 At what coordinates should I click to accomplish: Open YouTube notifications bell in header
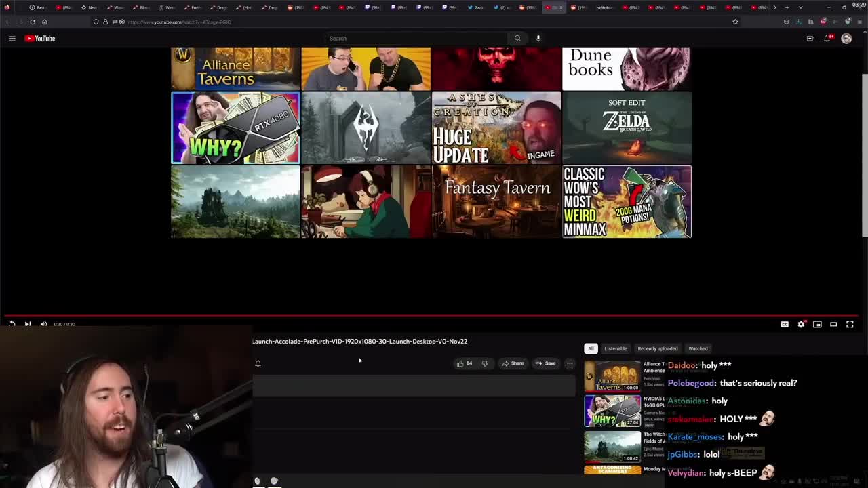click(x=827, y=39)
